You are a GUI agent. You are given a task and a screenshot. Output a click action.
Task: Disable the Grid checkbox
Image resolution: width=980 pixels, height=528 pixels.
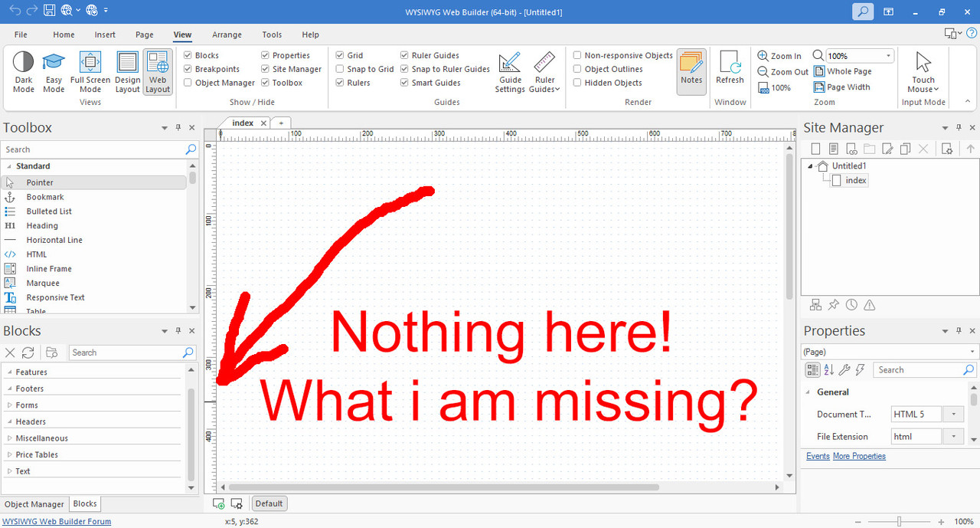[340, 55]
